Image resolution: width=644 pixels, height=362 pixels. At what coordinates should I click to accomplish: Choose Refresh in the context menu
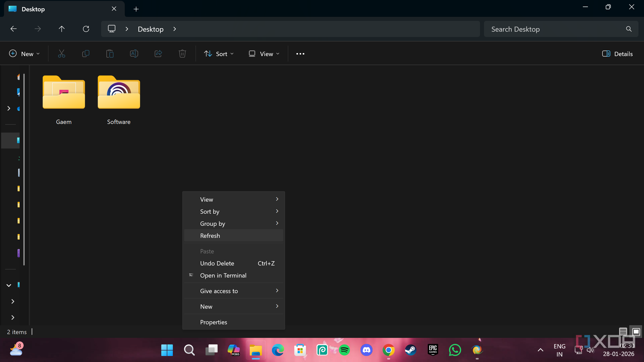tap(234, 236)
